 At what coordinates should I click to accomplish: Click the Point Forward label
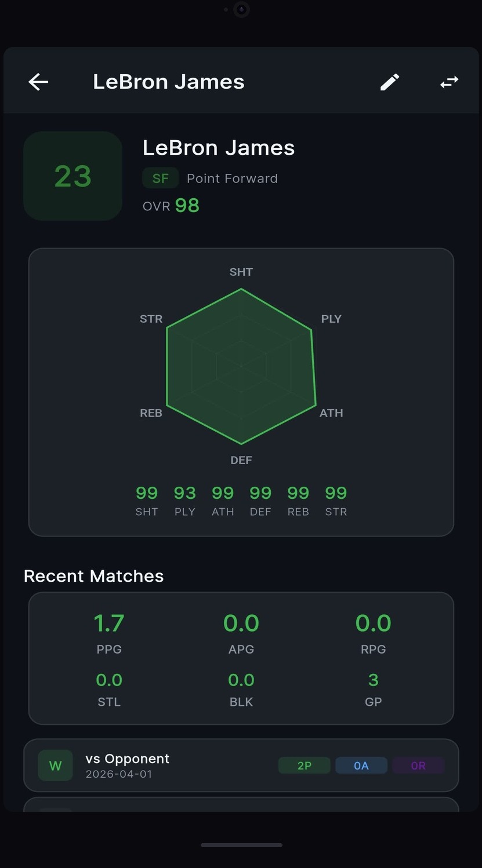(232, 178)
